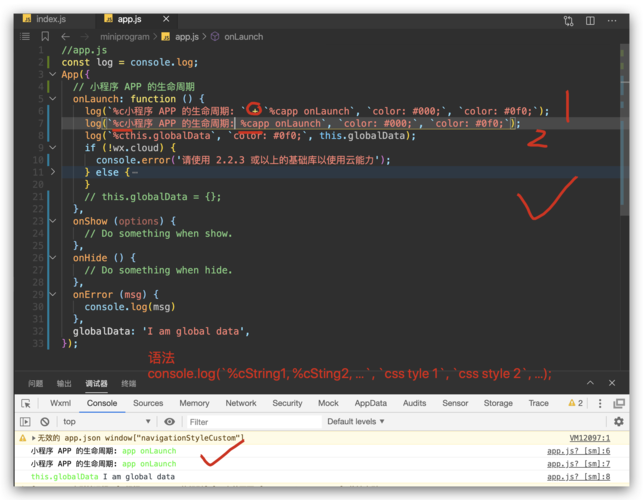Open the Audits devtools tab

click(x=415, y=403)
